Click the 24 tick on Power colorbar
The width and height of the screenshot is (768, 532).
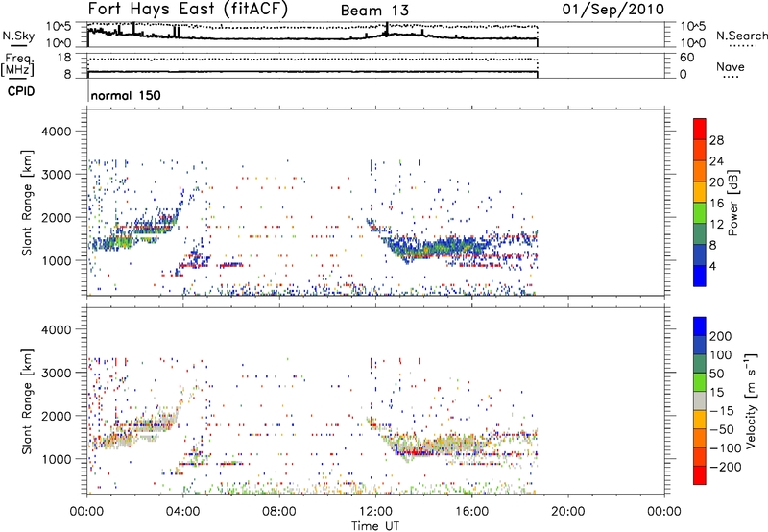(x=716, y=161)
